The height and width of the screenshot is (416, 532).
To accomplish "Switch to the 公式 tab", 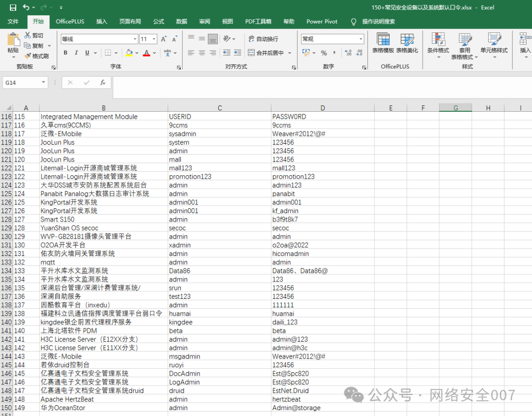I will click(x=159, y=21).
